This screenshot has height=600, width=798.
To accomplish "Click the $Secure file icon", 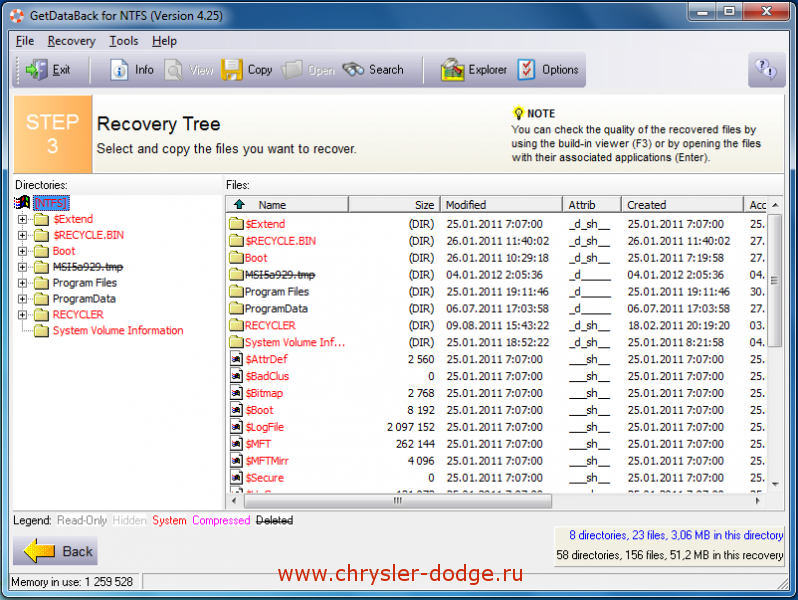I will pos(236,477).
